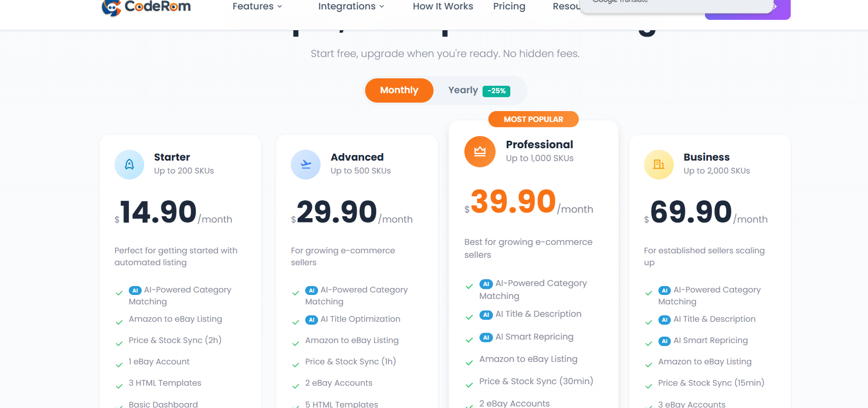Click '3 eBay Accounts' feature text
This screenshot has height=408, width=868.
pos(692,404)
